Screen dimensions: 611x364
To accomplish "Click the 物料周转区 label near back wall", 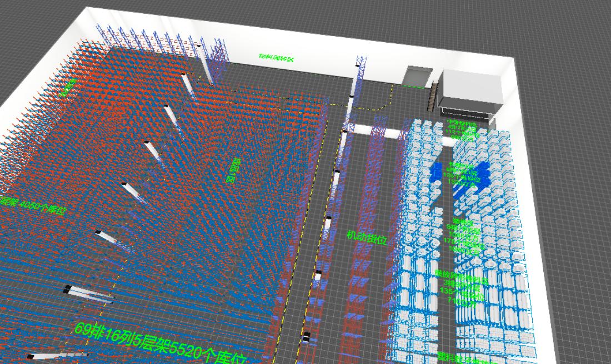I will (276, 57).
